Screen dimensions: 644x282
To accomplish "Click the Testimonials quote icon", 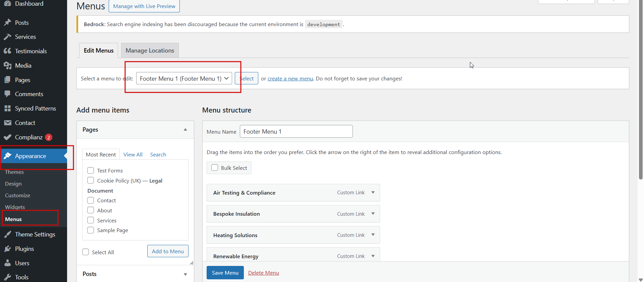I will (x=7, y=51).
